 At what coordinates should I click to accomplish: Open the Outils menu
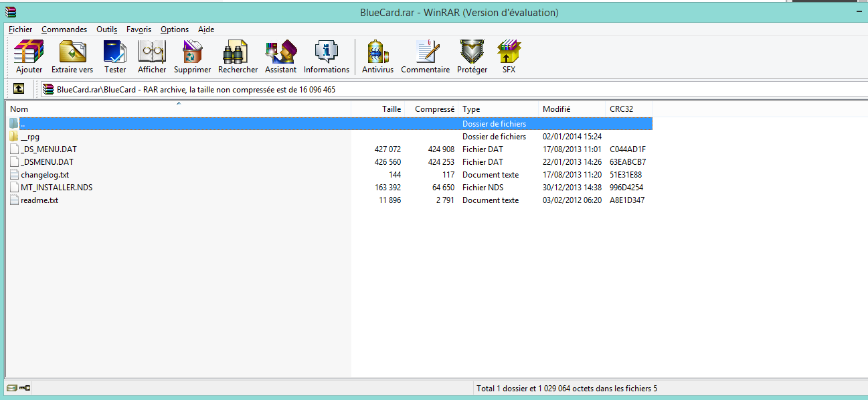[x=106, y=29]
